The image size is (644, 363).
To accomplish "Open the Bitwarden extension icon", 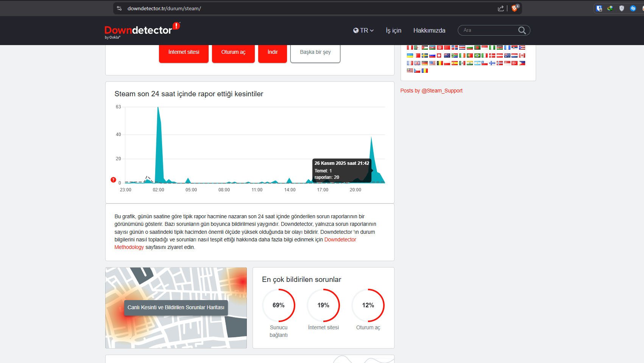I will pos(599,8).
